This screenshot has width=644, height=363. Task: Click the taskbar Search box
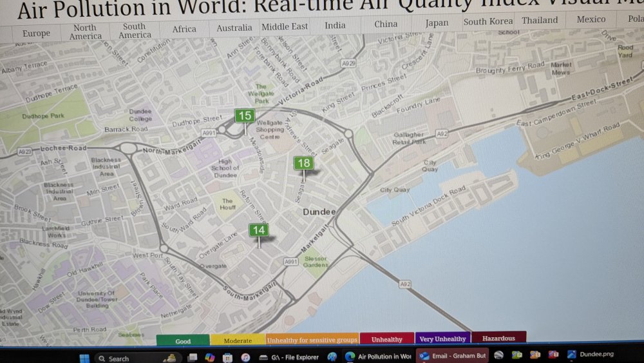138,358
